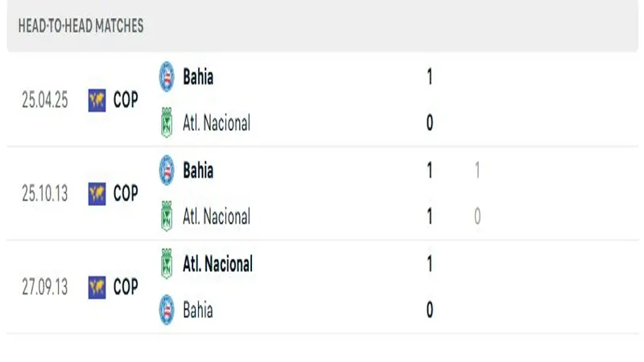This screenshot has height=362, width=644.
Task: Click the competition map icon beside 27.09.13
Action: (97, 286)
